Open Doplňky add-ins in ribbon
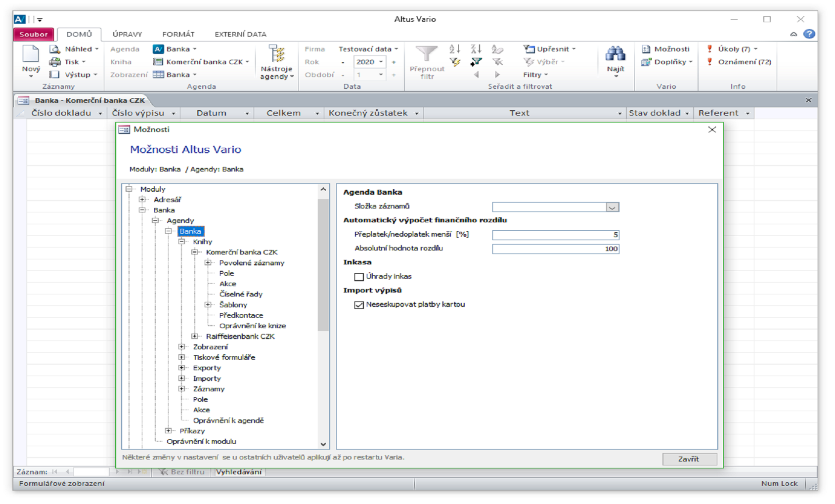 click(667, 62)
